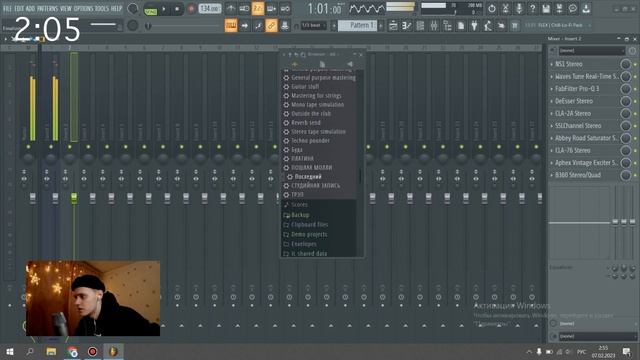Viewport: 640px width, 360px height.
Task: Click the tempo tapper icon
Action: (488, 26)
